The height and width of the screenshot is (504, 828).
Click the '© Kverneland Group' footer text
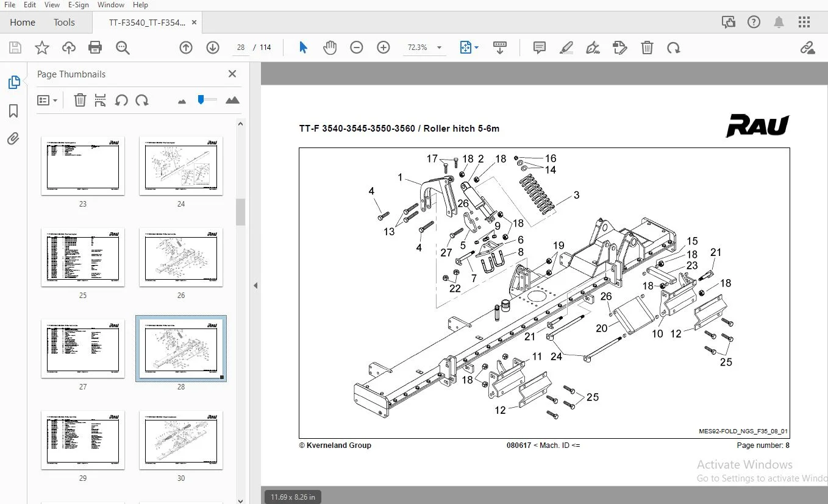pyautogui.click(x=335, y=445)
